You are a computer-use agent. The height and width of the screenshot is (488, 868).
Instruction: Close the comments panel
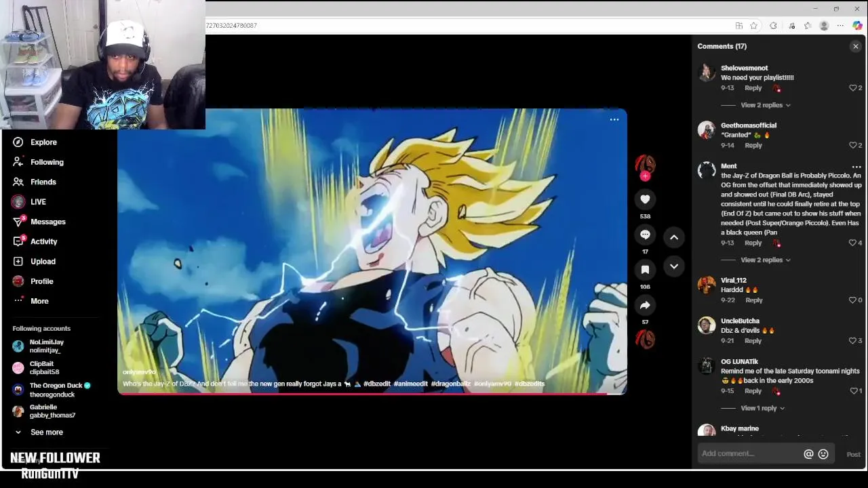point(856,46)
